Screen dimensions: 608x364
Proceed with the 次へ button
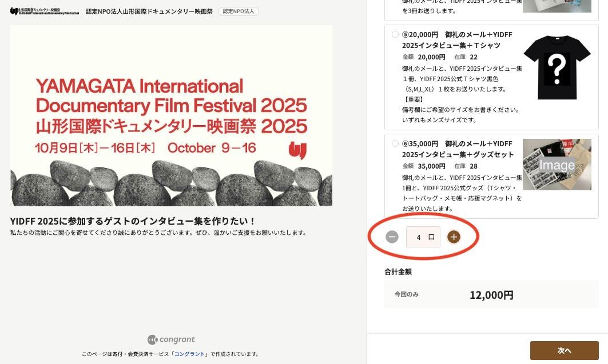[564, 350]
